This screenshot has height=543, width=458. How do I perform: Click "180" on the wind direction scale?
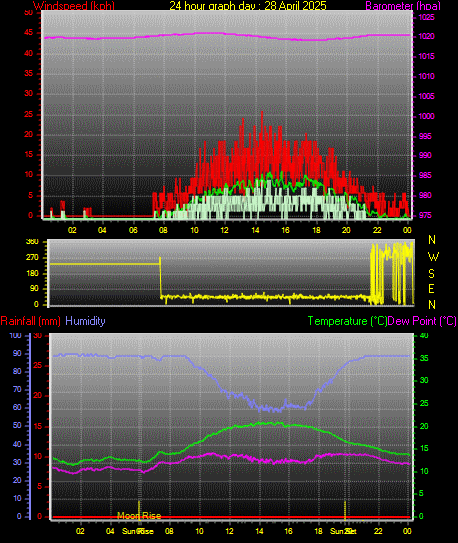click(32, 273)
